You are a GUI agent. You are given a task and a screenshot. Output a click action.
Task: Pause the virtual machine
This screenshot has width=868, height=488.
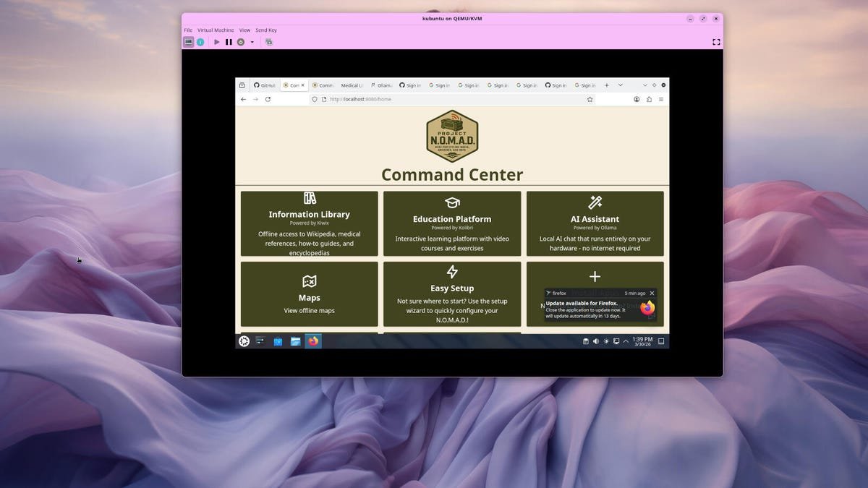coord(228,41)
